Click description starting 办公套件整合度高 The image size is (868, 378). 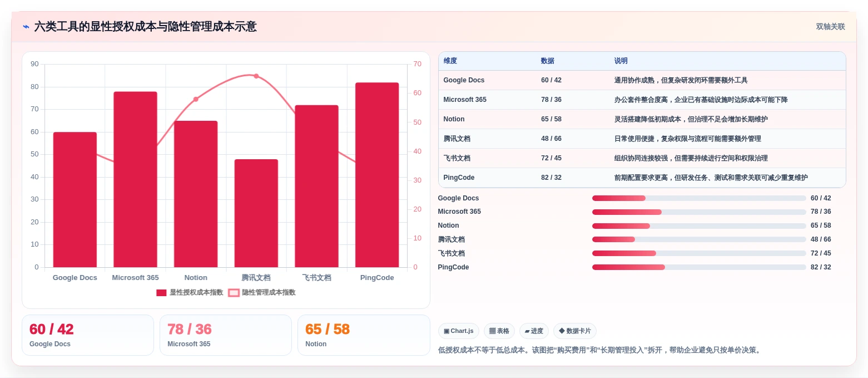701,100
